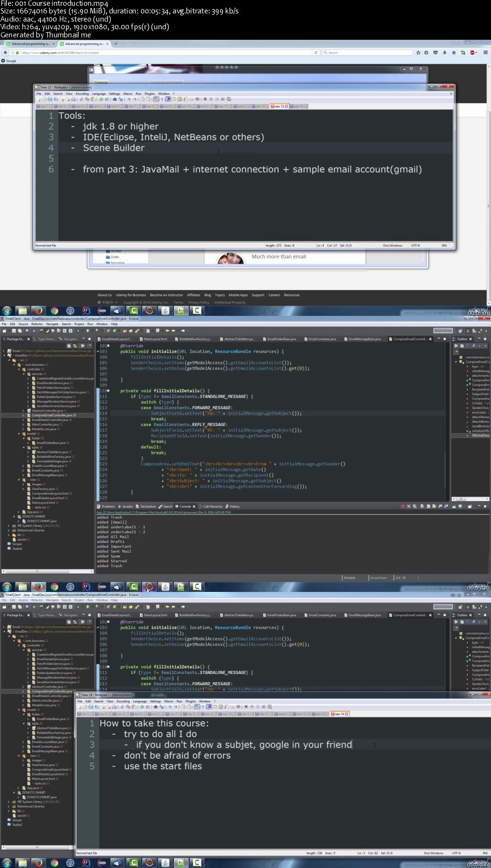Toggle Link with Editor in the Package Explorer above the Console
Viewport: 491px width, 868px height.
tap(75, 346)
